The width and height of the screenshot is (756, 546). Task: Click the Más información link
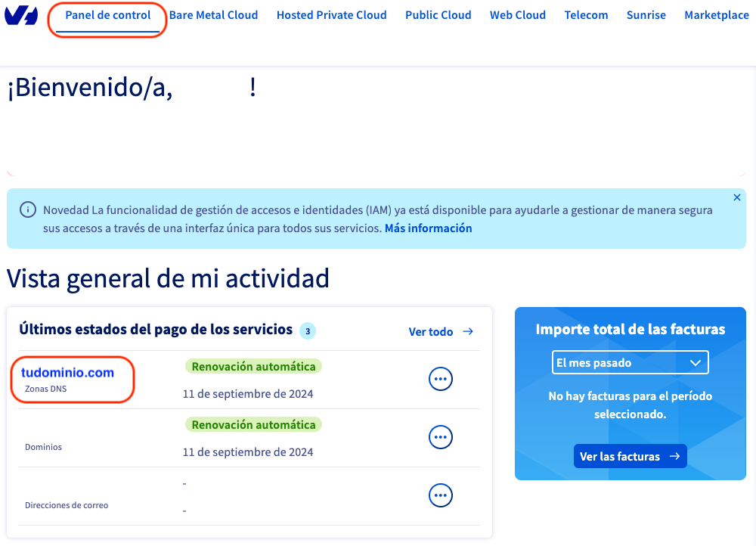click(x=428, y=228)
